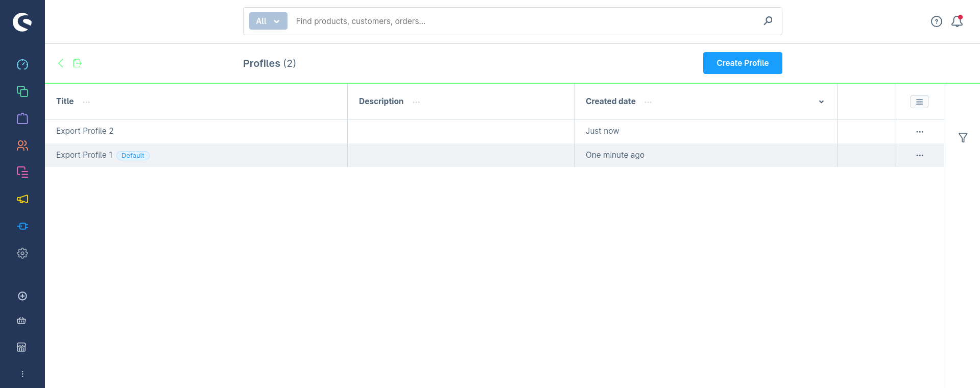Click the Profiles (2) heading
Viewport: 980px width, 388px height.
coord(270,63)
